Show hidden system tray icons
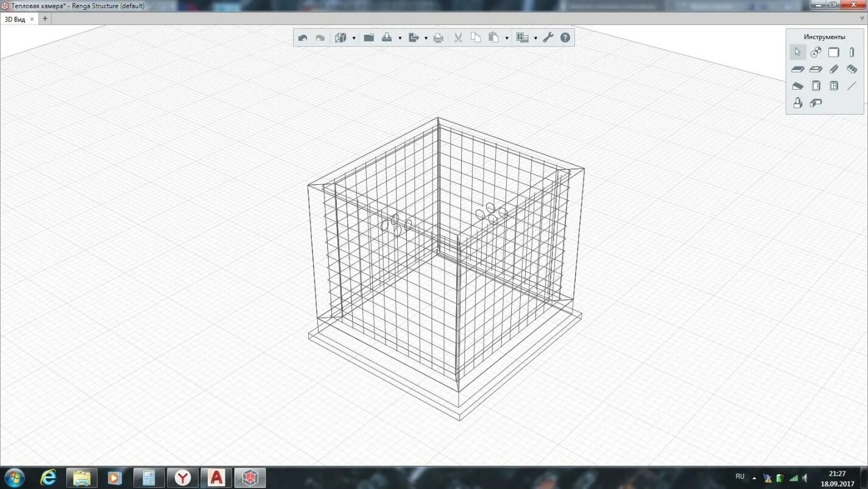 pyautogui.click(x=755, y=478)
